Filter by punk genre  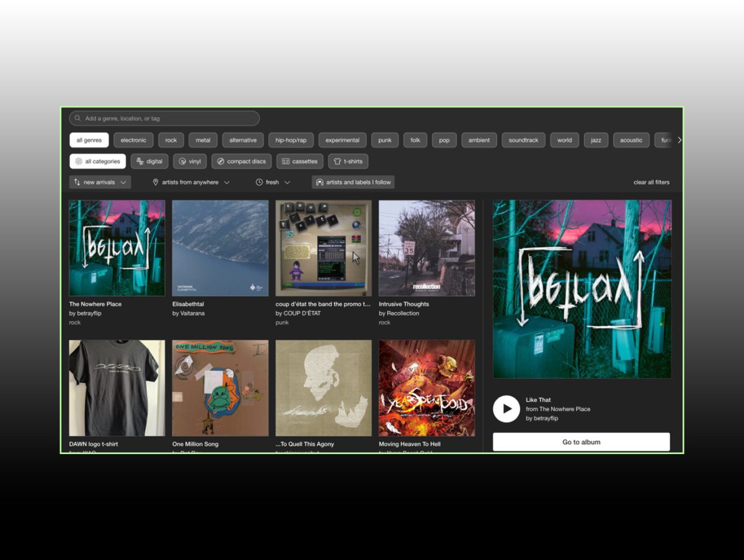click(385, 140)
